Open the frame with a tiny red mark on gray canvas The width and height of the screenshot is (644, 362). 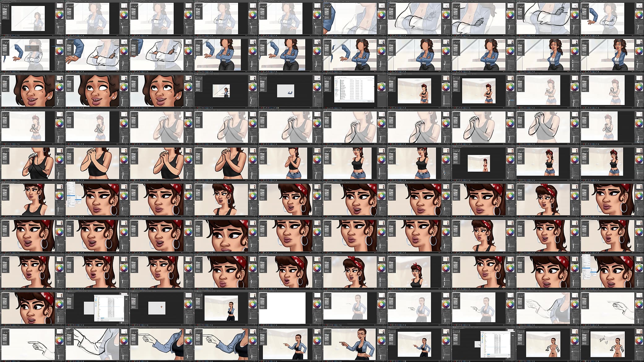tap(161, 308)
